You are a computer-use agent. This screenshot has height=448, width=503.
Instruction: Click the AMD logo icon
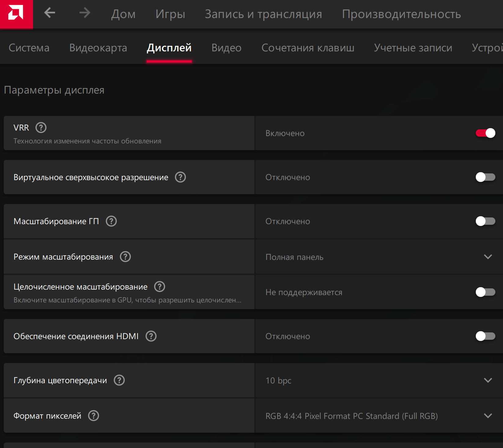16,14
